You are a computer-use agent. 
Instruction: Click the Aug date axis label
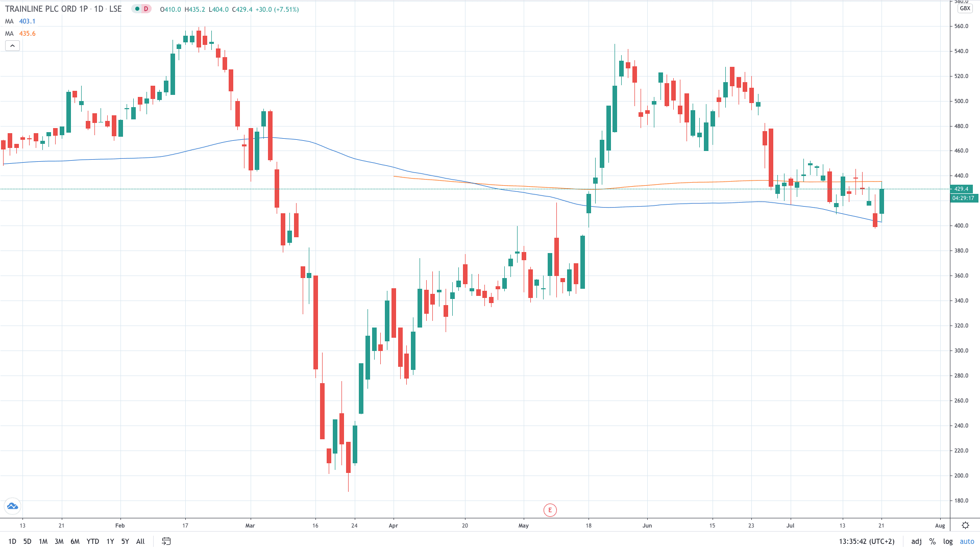click(940, 525)
